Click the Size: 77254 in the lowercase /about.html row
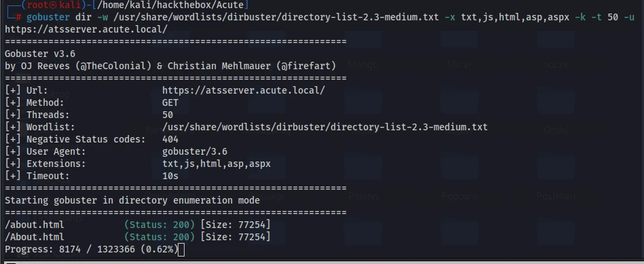 point(235,225)
